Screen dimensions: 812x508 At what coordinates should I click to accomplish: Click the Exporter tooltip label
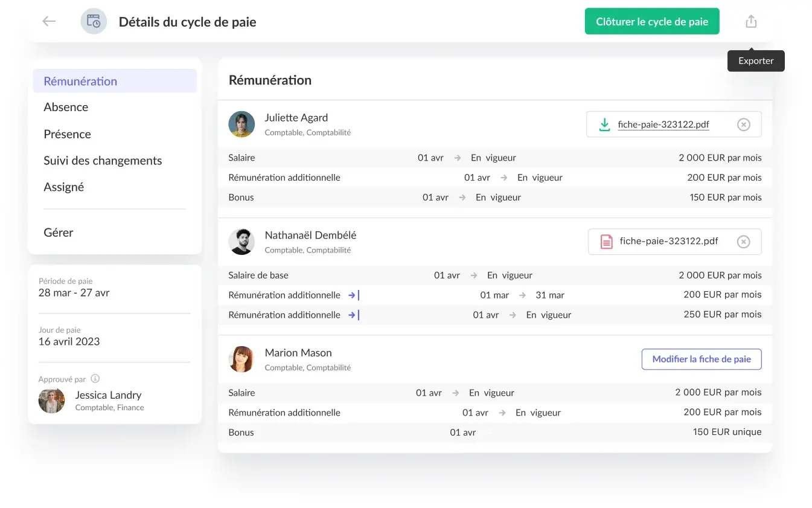(x=756, y=61)
